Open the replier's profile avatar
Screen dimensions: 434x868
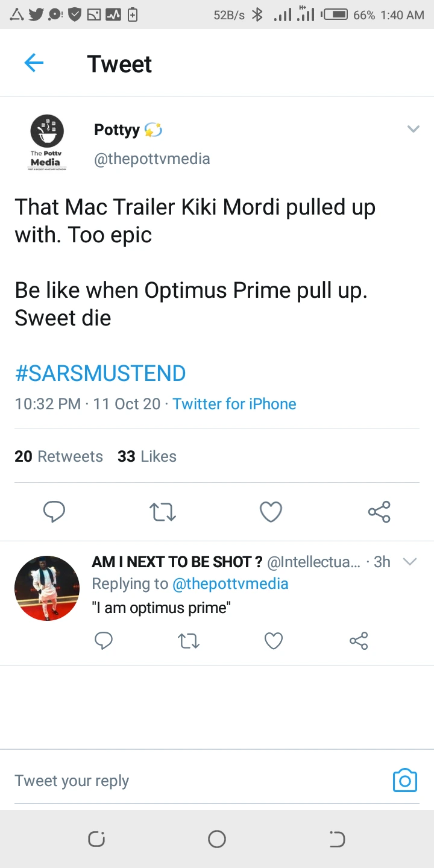pos(46,588)
